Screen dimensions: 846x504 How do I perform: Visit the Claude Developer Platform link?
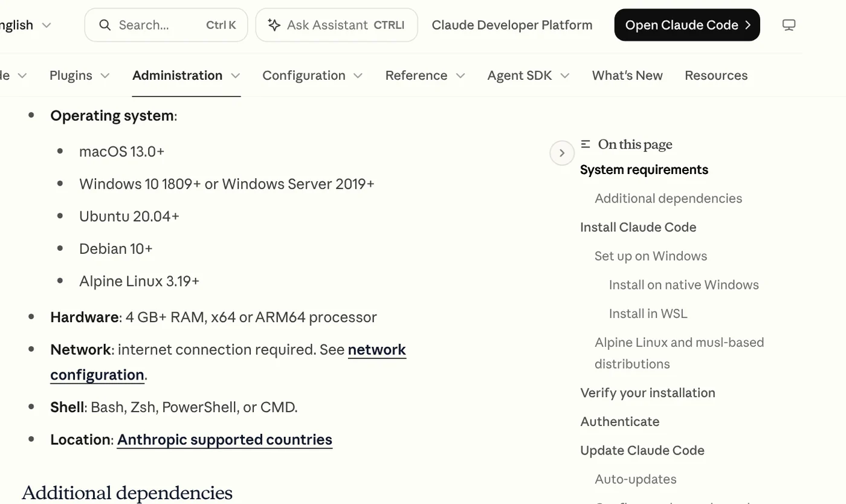pos(512,25)
